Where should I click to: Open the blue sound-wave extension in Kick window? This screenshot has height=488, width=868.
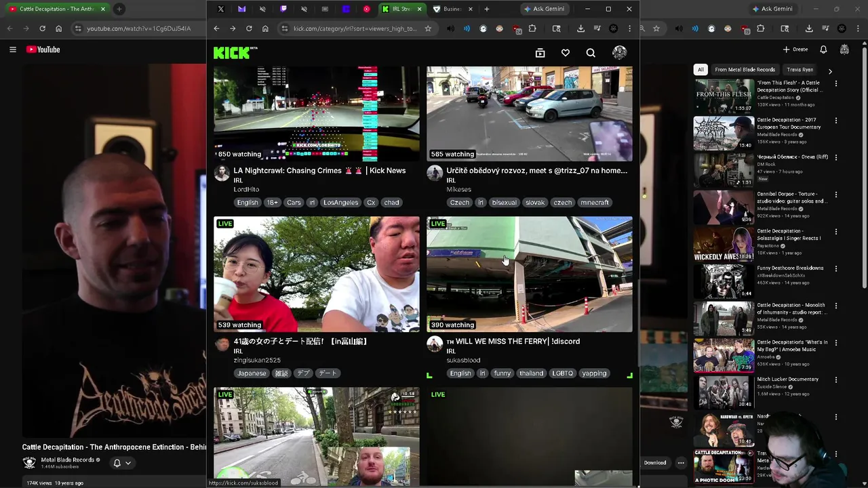467,28
